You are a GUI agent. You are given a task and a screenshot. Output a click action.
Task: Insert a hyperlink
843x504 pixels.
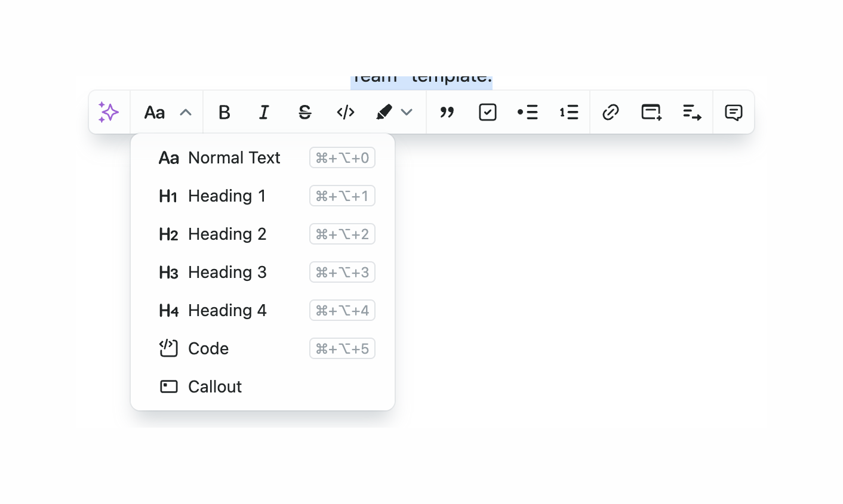[x=610, y=112]
